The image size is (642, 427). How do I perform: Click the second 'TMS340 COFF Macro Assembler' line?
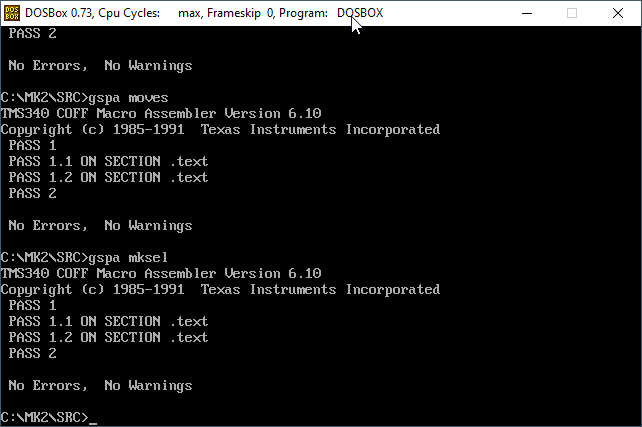161,273
